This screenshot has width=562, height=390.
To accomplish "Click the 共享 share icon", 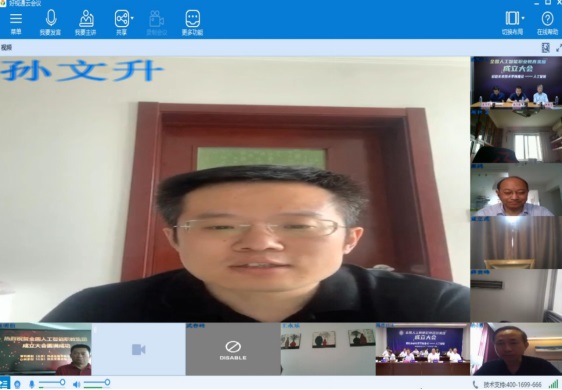I will (x=122, y=19).
